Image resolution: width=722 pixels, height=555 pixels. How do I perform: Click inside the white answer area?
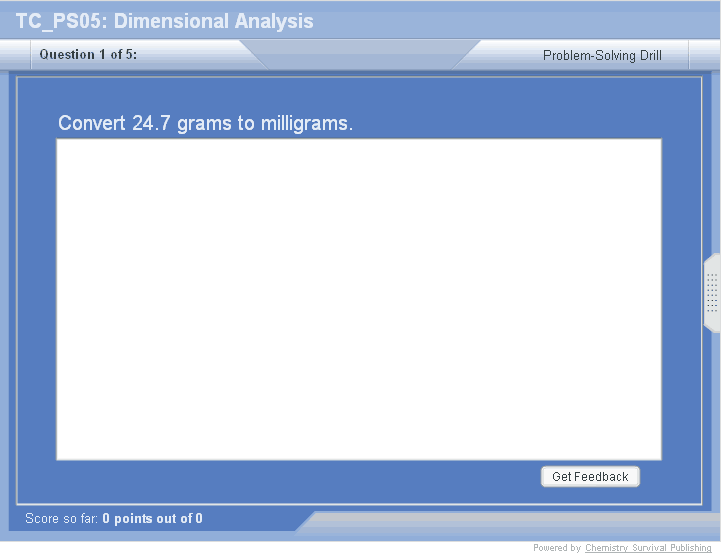[x=358, y=299]
